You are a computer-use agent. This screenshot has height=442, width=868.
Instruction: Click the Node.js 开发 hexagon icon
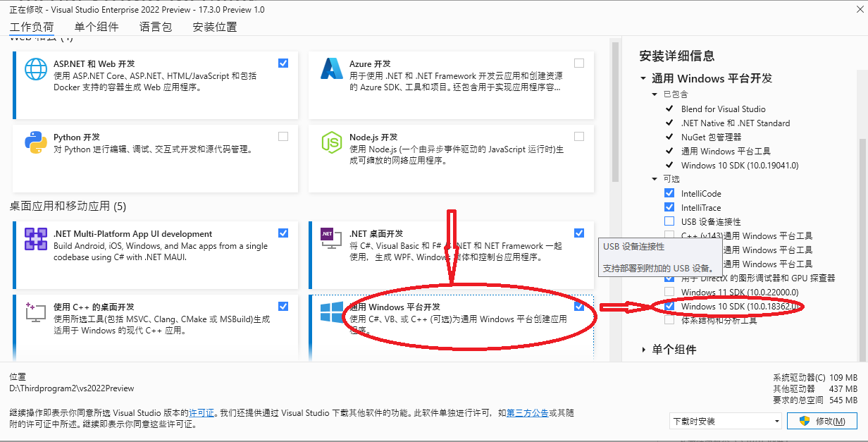[332, 142]
